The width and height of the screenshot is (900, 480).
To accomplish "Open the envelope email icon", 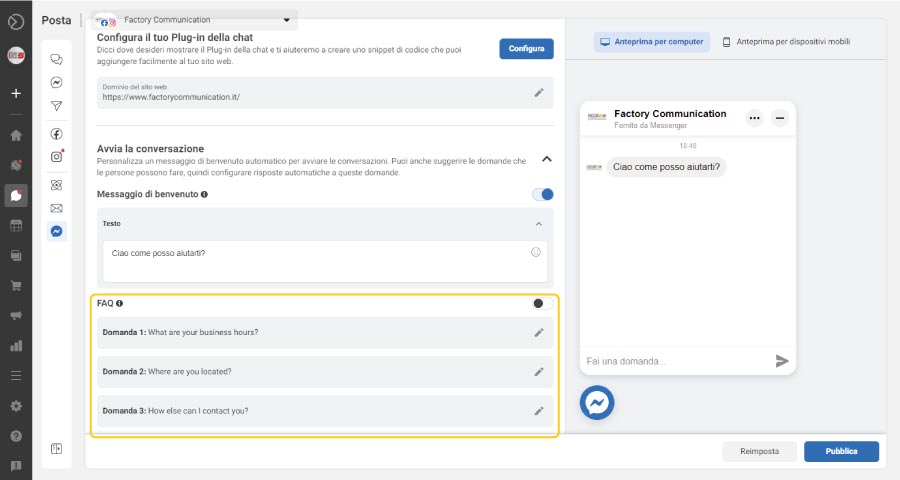I will pyautogui.click(x=56, y=208).
